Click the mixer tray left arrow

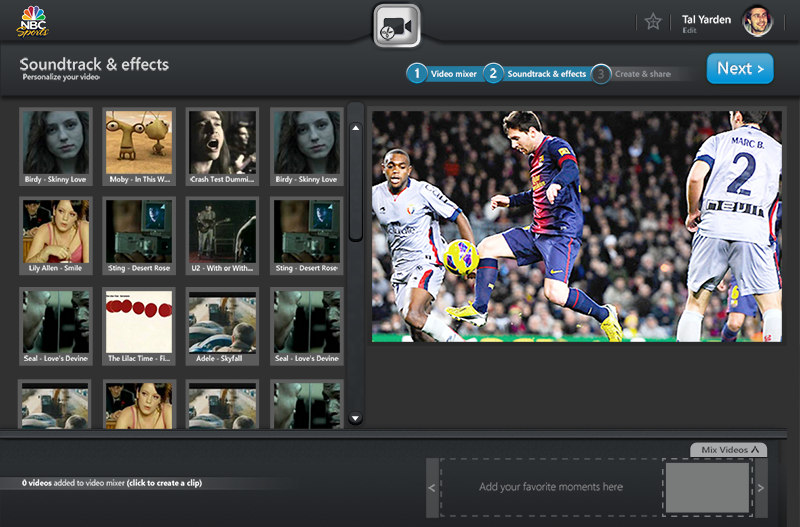432,488
